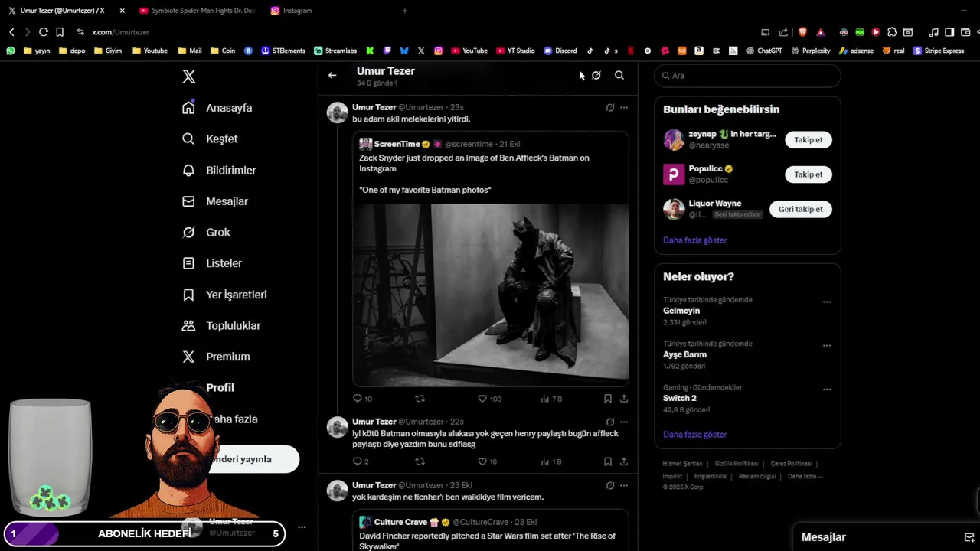This screenshot has width=980, height=551.
Task: Open the black-and-white Batman photo
Action: (491, 295)
